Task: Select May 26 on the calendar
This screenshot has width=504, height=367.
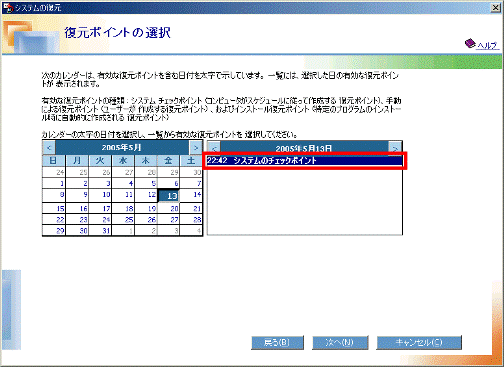Action: coord(146,220)
